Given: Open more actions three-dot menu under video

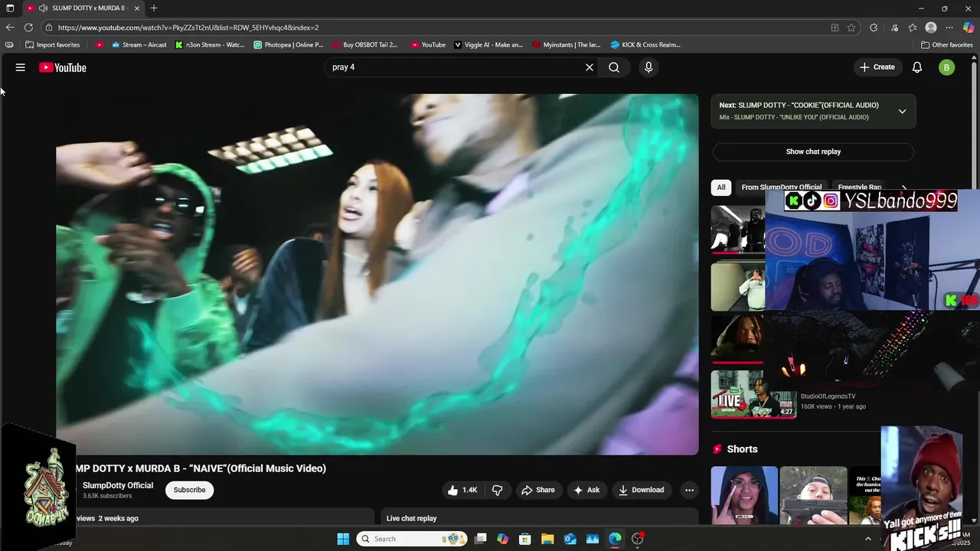Looking at the screenshot, I should (689, 490).
